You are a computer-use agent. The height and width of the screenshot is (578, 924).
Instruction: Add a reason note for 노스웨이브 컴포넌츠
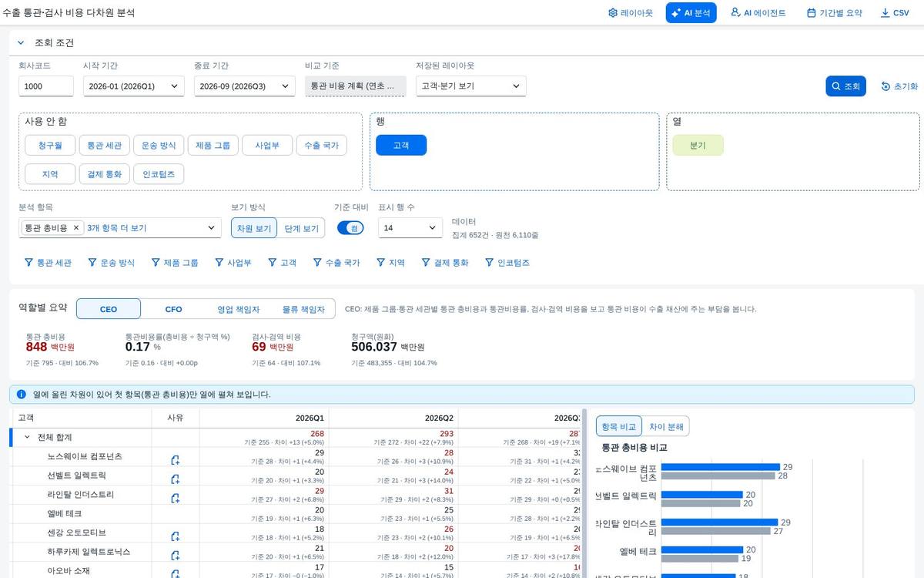175,460
